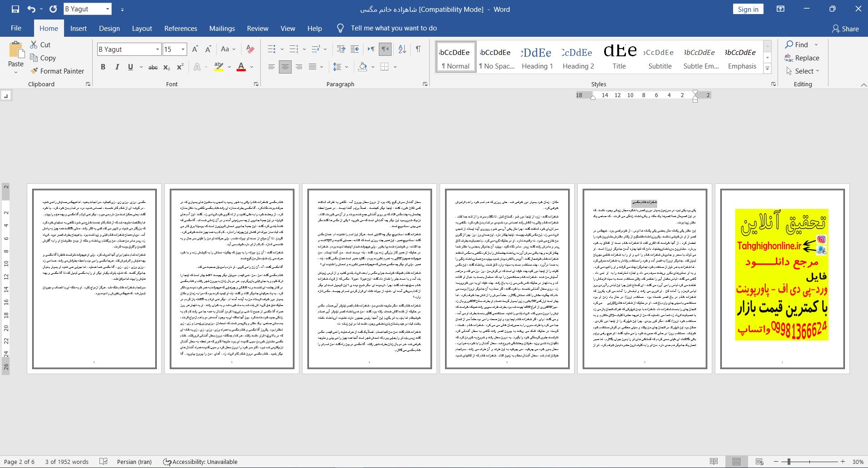
Task: Click the Copy icon
Action: coord(34,58)
